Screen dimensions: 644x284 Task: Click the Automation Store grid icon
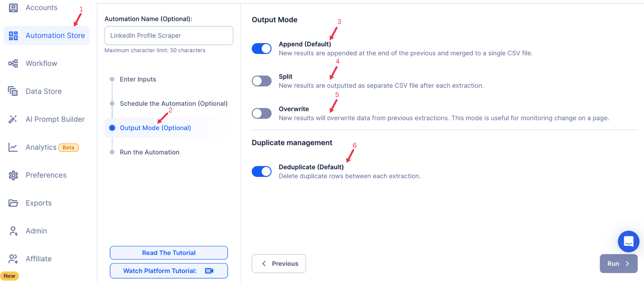coord(13,36)
